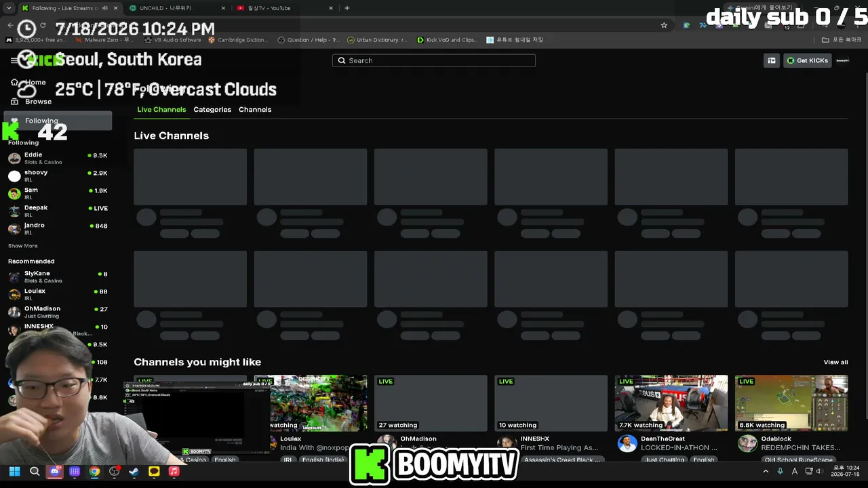This screenshot has height=488, width=868.
Task: Click the REDEMPCHIN TAKES stream title
Action: (801, 448)
